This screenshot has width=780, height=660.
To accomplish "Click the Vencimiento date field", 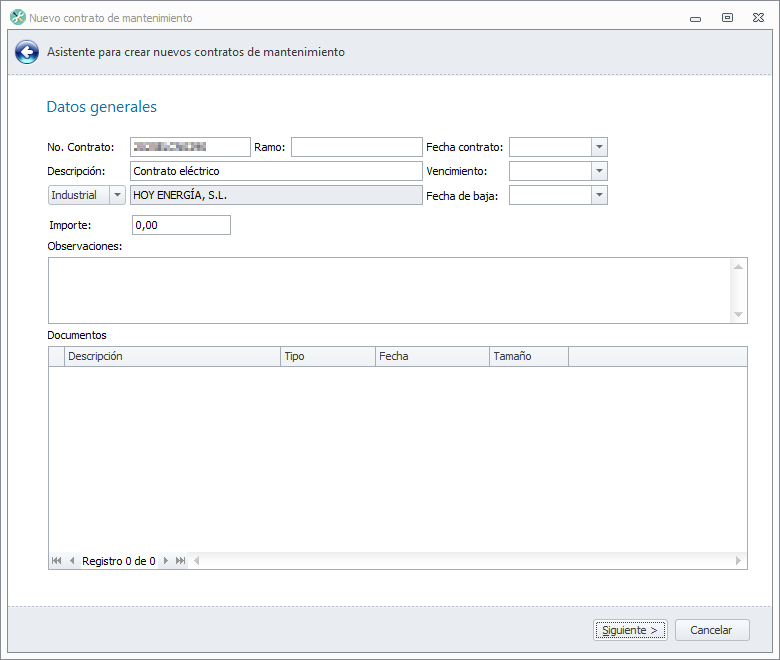I will (550, 171).
